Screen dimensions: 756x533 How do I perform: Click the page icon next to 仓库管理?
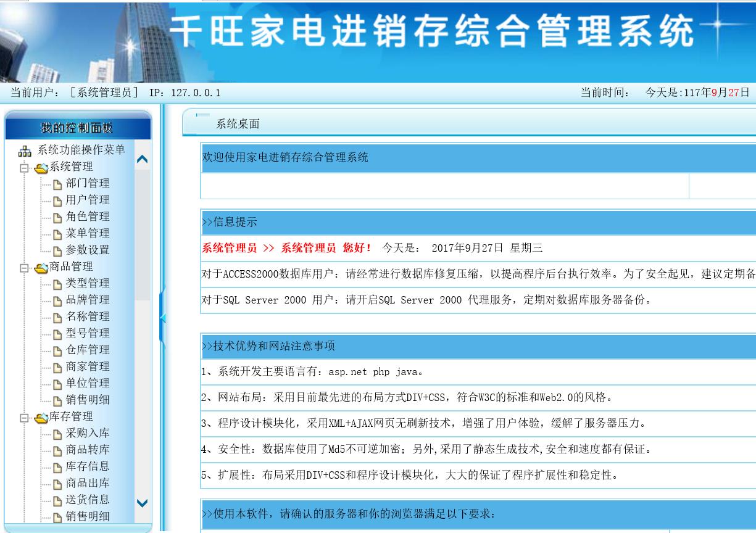coord(57,350)
